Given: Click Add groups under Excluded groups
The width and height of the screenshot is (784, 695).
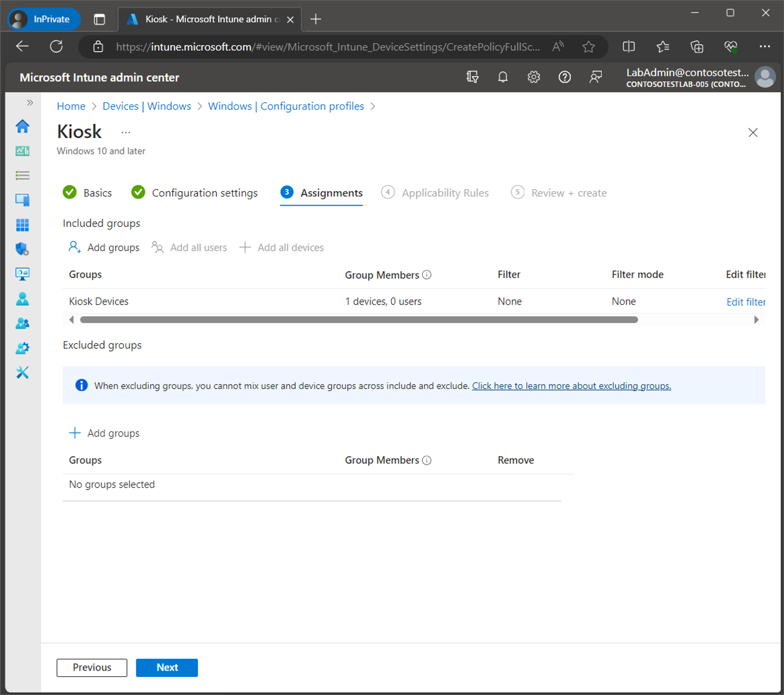Looking at the screenshot, I should (104, 433).
